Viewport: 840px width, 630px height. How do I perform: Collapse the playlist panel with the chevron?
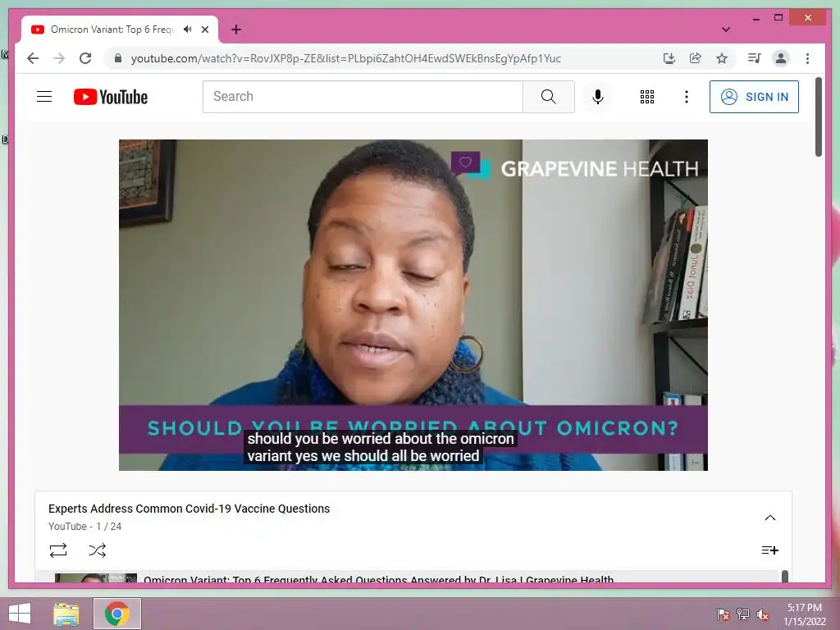(x=769, y=518)
